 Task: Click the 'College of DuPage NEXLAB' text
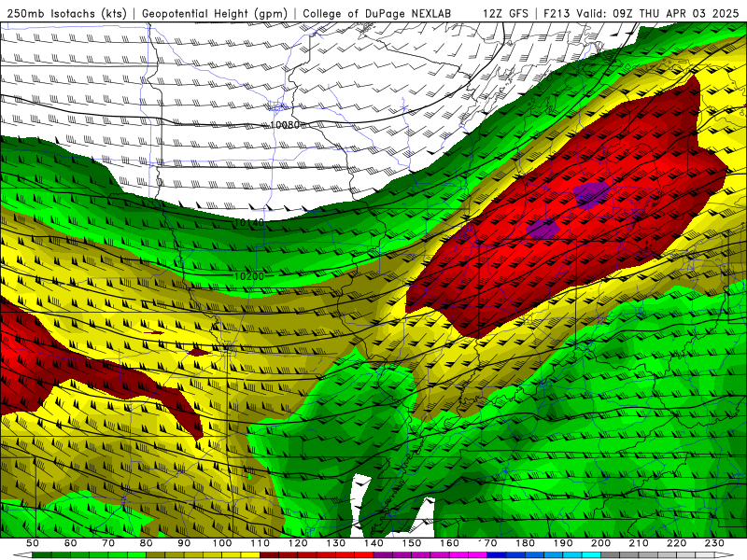[x=377, y=13]
